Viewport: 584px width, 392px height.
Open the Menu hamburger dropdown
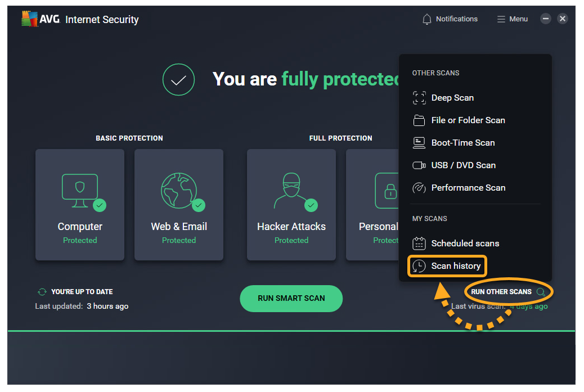pyautogui.click(x=512, y=19)
